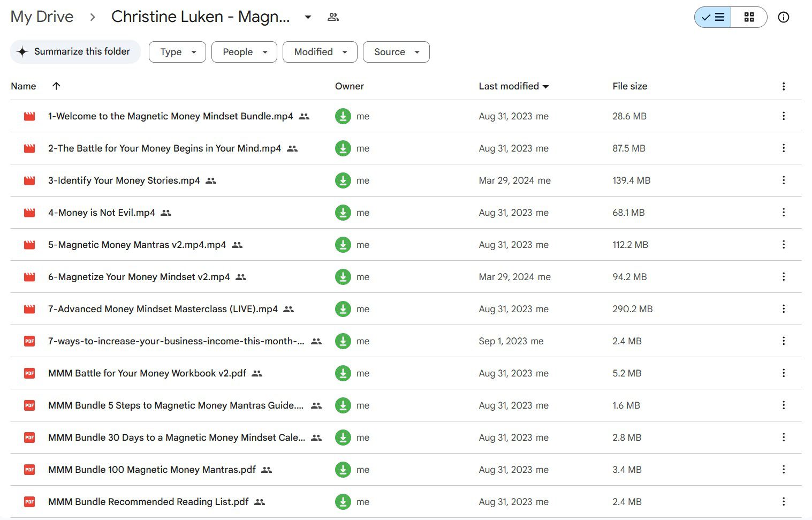
Task: Click PDF icon for MMM Battle Workbook
Action: 29,373
